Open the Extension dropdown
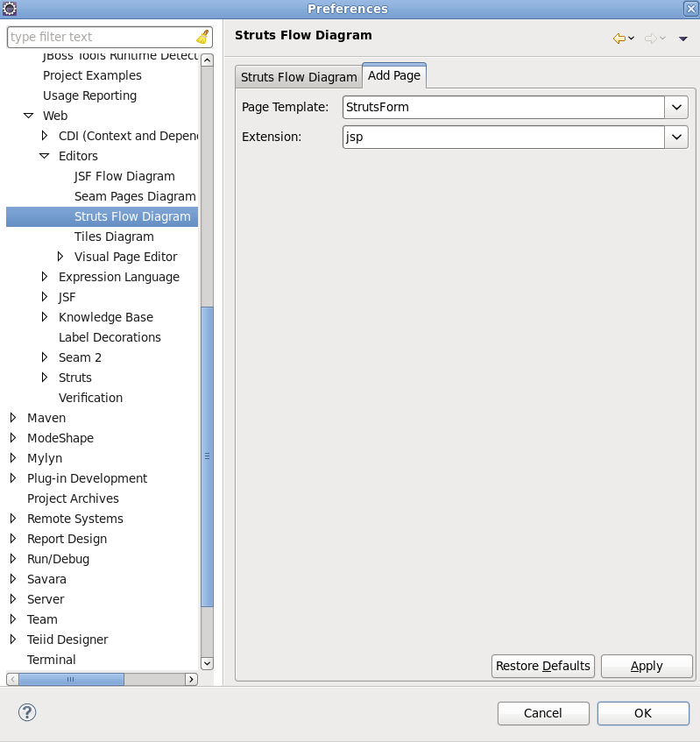This screenshot has width=700, height=742. click(x=676, y=137)
